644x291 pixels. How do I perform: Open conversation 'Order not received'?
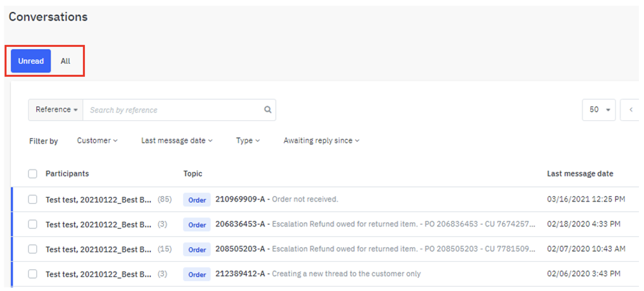(305, 199)
